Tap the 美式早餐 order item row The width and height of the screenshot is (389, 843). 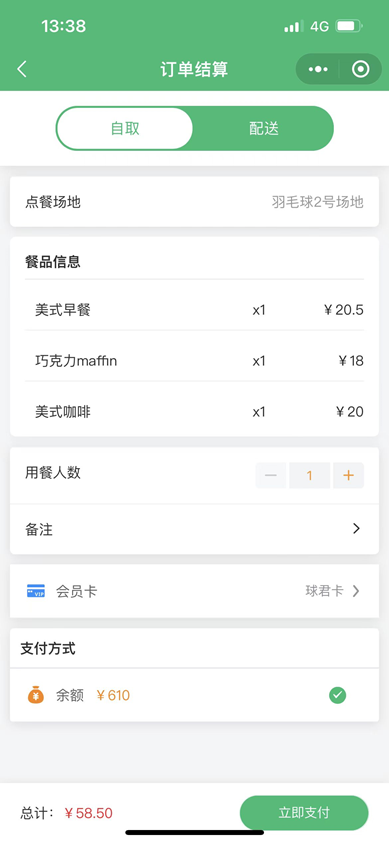[x=194, y=310]
